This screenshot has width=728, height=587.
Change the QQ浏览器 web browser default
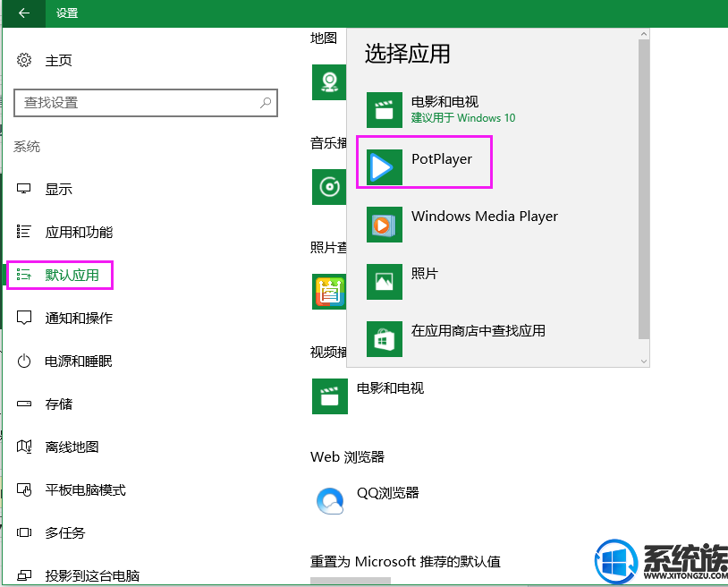click(387, 493)
